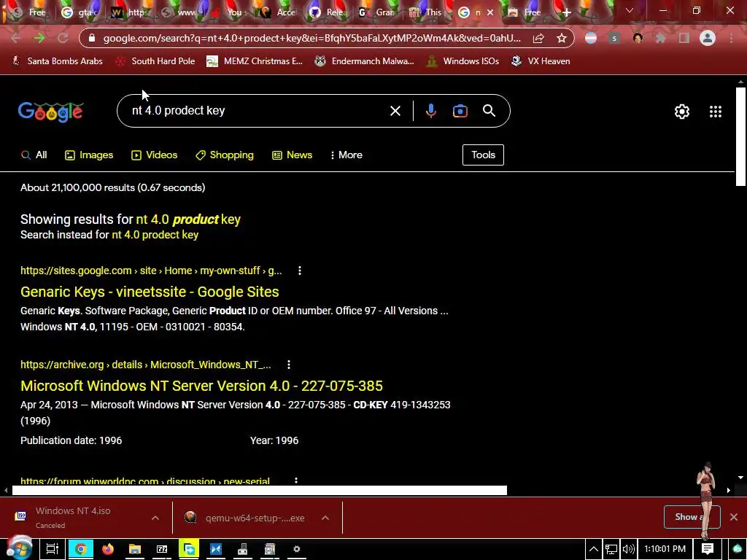The width and height of the screenshot is (747, 560).
Task: Open options for the archive.org result
Action: (x=289, y=365)
